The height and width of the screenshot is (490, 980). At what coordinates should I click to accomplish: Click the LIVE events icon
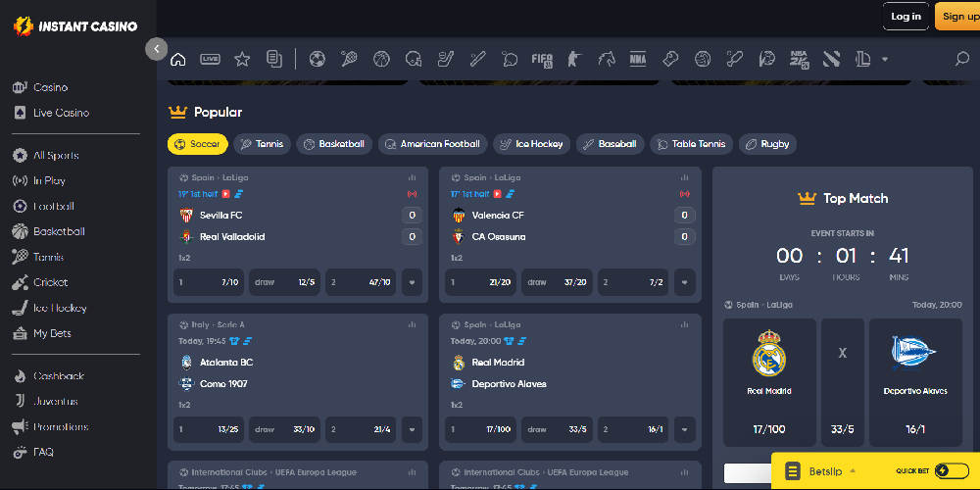pos(210,59)
